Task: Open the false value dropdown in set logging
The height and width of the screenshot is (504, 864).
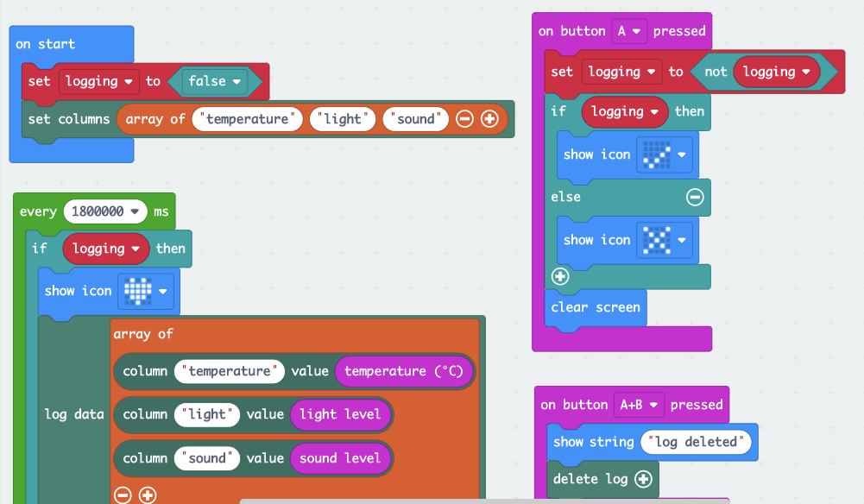Action: 215,81
